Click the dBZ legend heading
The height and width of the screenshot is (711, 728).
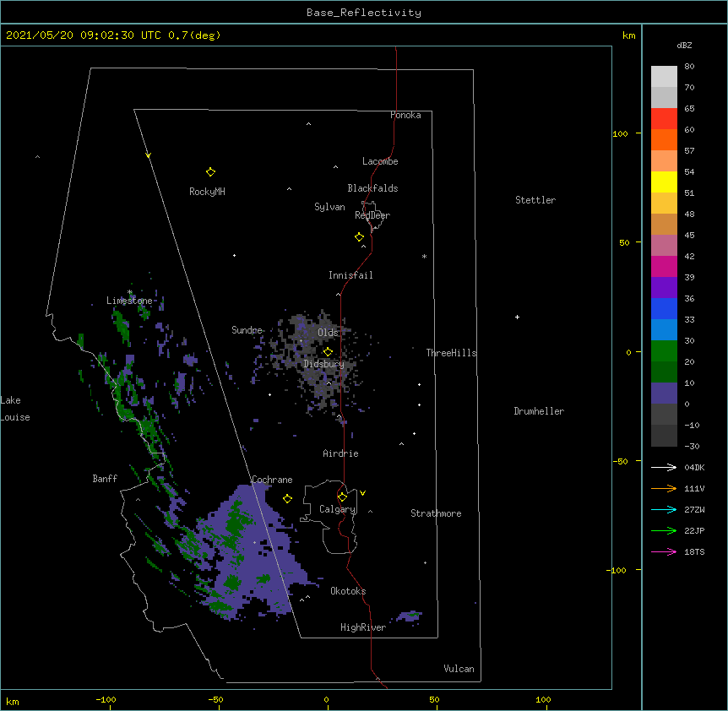(684, 45)
